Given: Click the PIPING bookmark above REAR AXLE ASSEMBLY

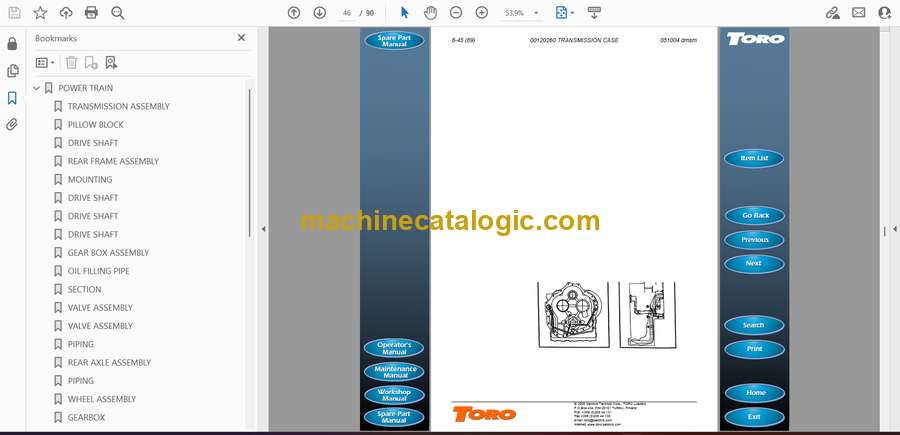Looking at the screenshot, I should (80, 344).
